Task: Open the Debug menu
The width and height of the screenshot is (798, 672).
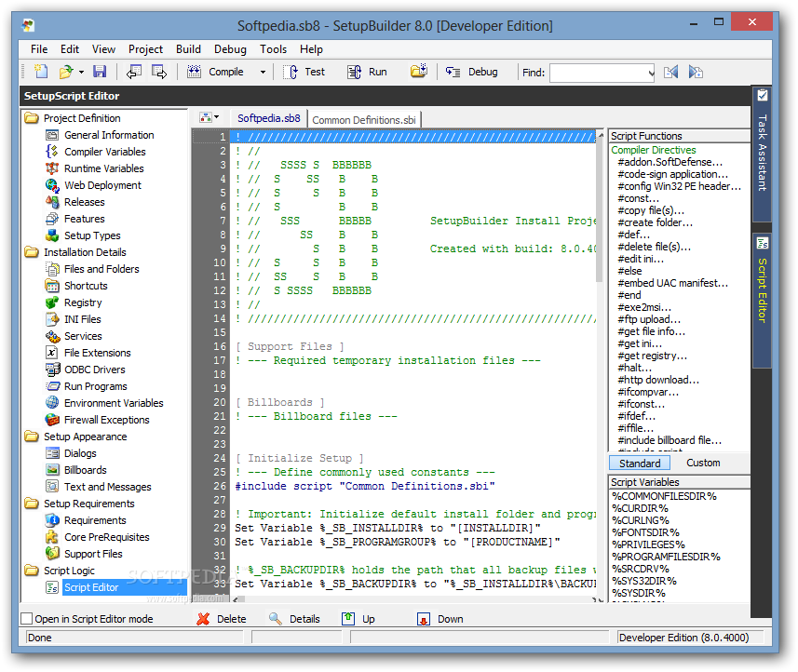Action: pos(230,49)
